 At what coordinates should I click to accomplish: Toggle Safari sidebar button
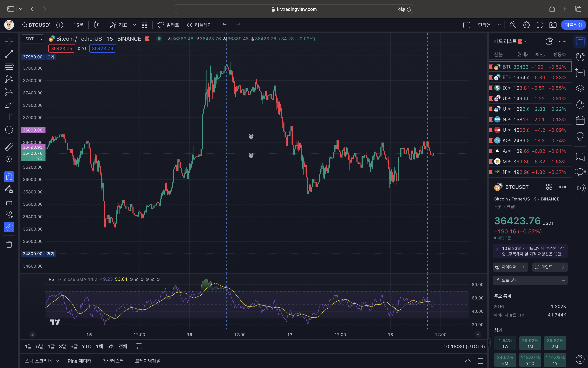coord(11,9)
